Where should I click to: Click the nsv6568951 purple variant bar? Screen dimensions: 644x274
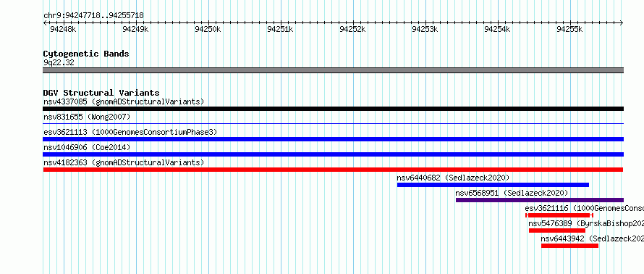(x=540, y=200)
